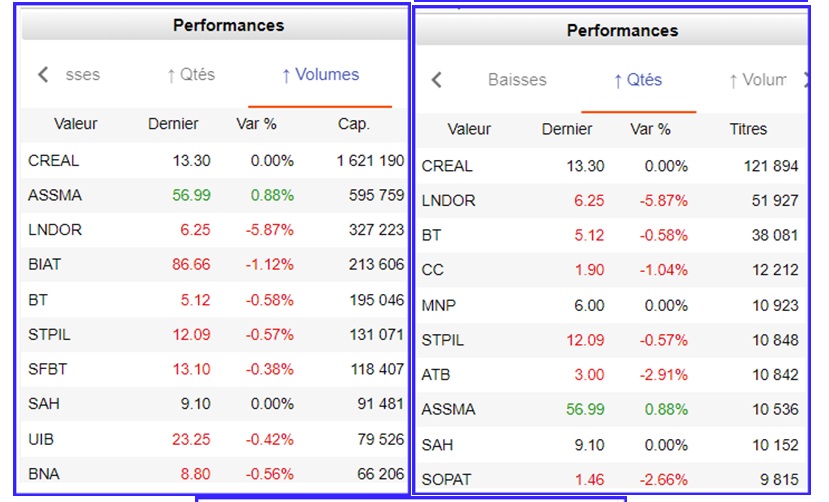The width and height of the screenshot is (829, 502).
Task: Select the underlined ↑ Qtés tab in right panel
Action: tap(638, 80)
